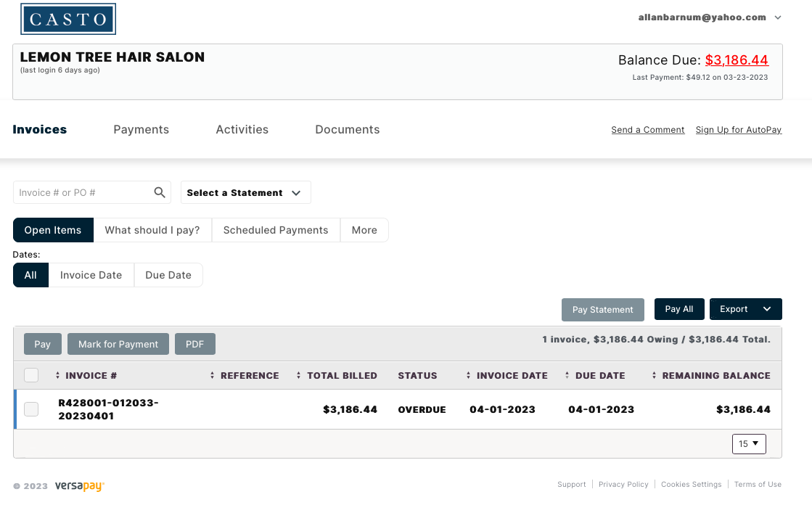812x505 pixels.
Task: Switch to the Payments tab
Action: 141,129
